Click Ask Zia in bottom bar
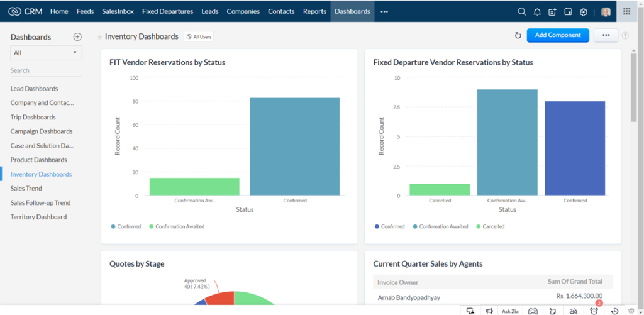The image size is (644, 315). coord(510,311)
